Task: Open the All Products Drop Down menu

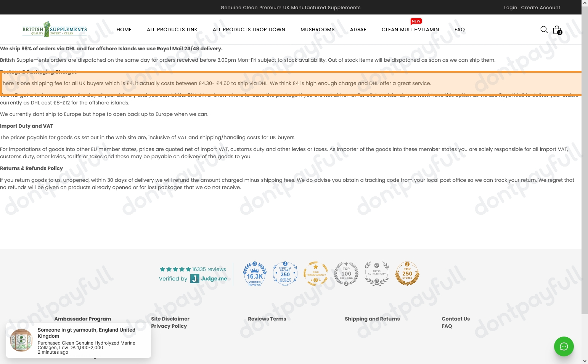Action: coord(249,30)
